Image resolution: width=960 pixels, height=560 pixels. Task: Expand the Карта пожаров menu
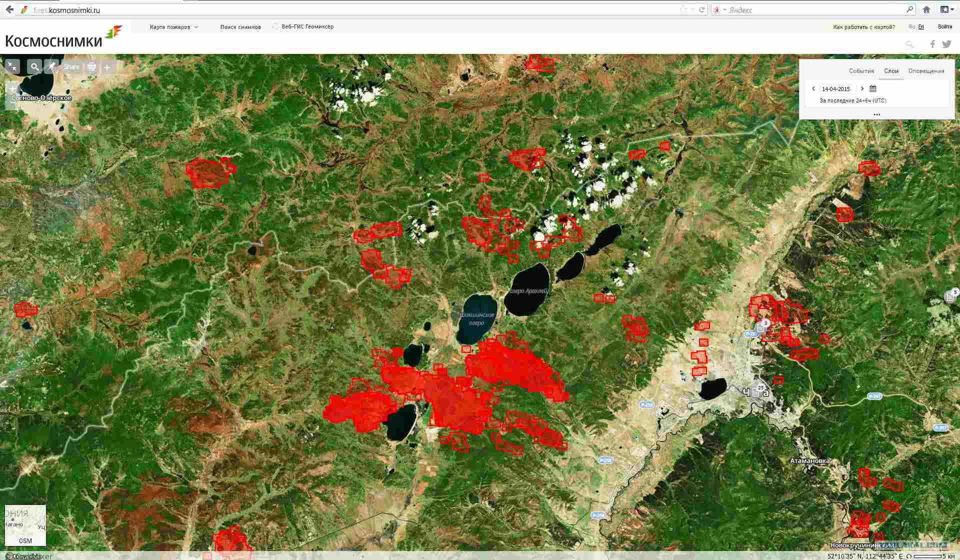tap(173, 27)
